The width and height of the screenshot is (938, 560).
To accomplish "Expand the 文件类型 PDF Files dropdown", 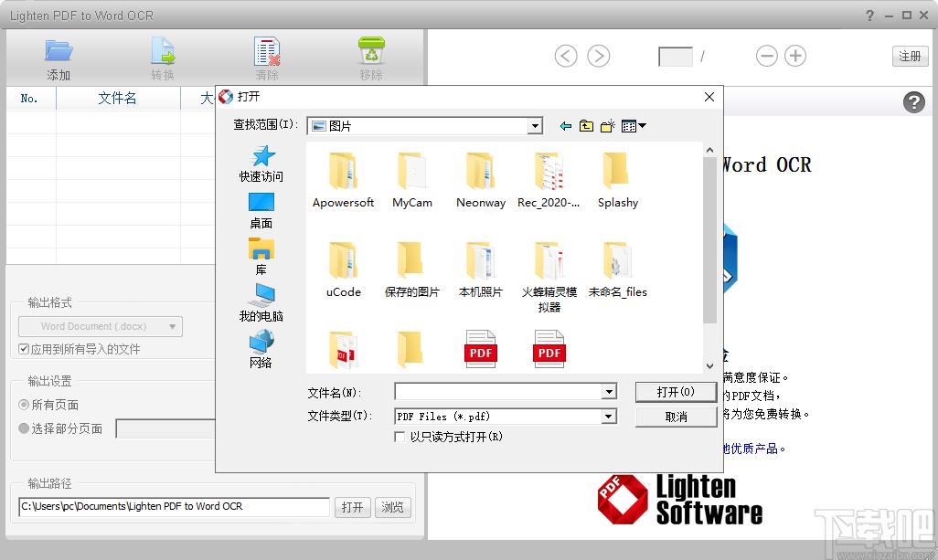I will click(x=609, y=417).
